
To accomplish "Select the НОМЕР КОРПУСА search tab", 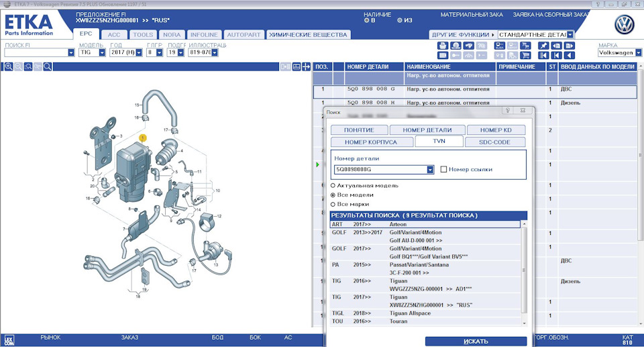I will (x=371, y=142).
